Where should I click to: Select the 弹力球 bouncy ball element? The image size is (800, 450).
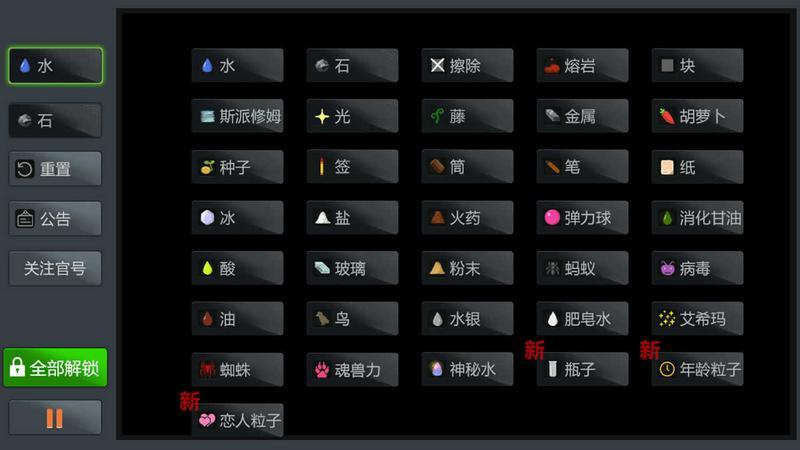[582, 217]
